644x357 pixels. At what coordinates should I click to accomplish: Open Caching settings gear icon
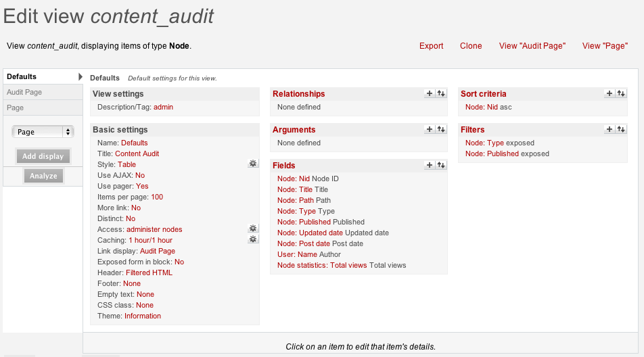coord(253,239)
